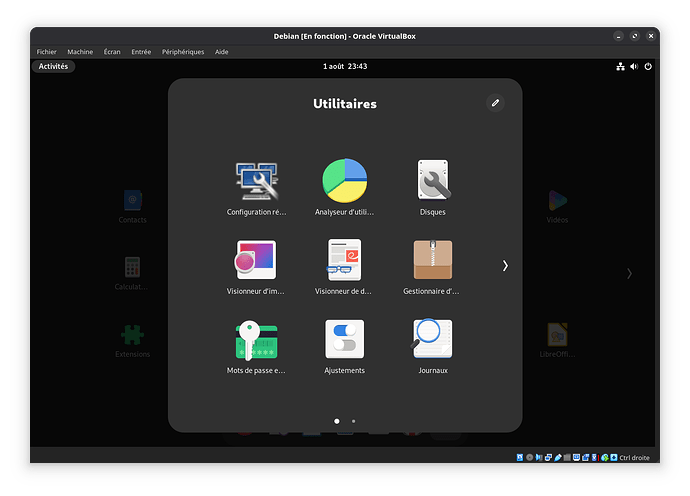Viewport: 690px width, 496px height.
Task: Go to next folder page with arrow
Action: tap(505, 266)
